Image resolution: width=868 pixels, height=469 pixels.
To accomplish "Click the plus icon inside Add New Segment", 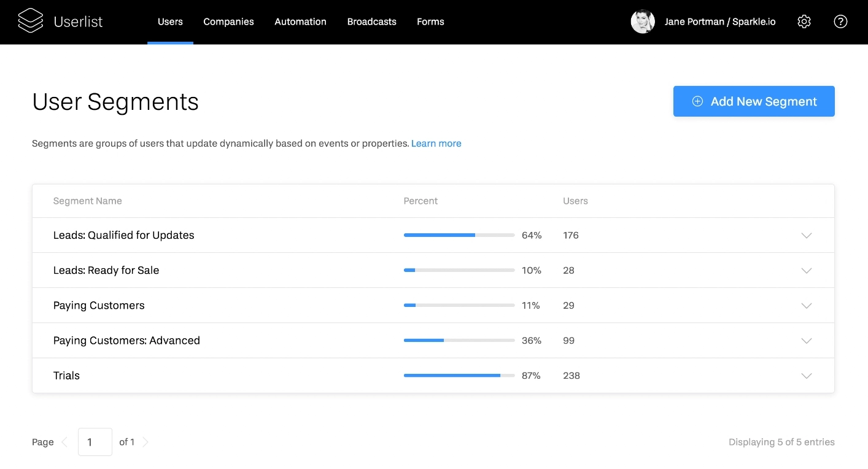I will point(697,101).
